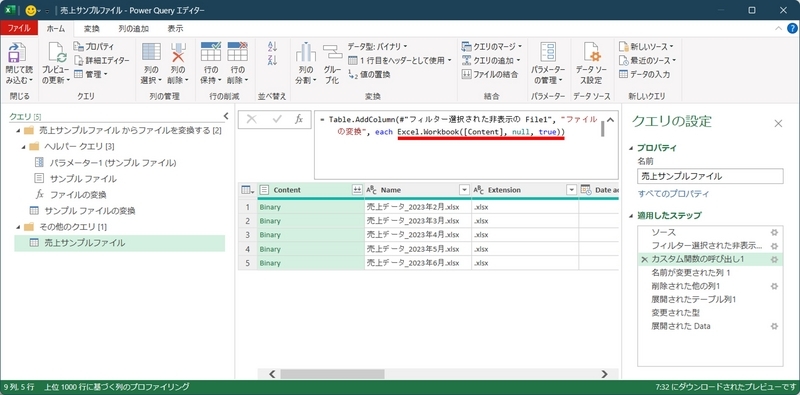
Task: Collapse the ribbon with the chevron
Action: [779, 29]
